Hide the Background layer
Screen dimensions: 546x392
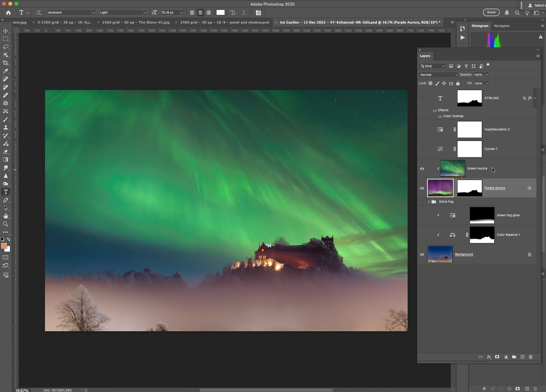(x=422, y=254)
